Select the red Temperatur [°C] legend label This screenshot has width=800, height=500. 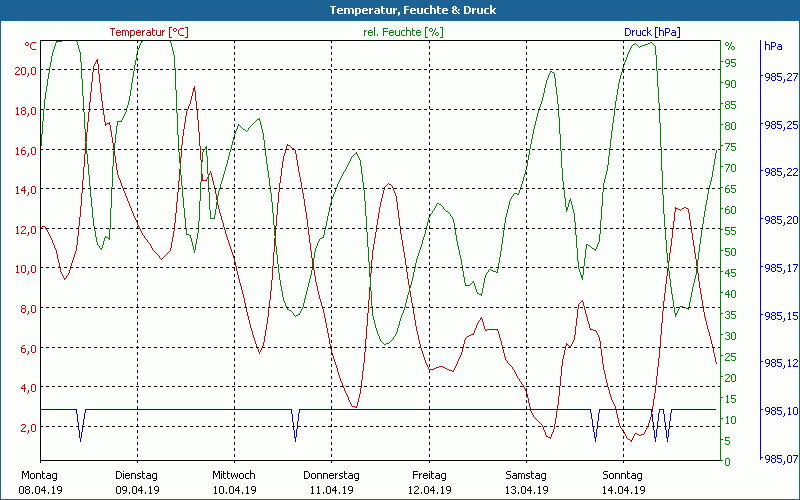(149, 32)
